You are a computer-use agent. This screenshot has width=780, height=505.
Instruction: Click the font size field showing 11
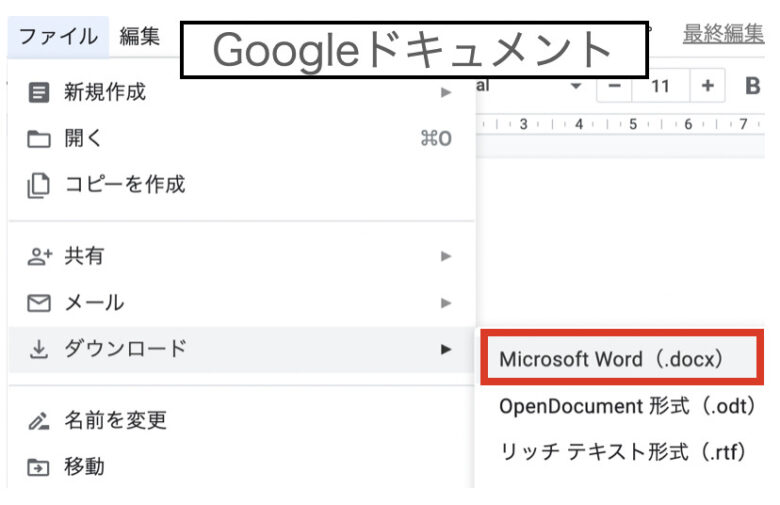(661, 86)
